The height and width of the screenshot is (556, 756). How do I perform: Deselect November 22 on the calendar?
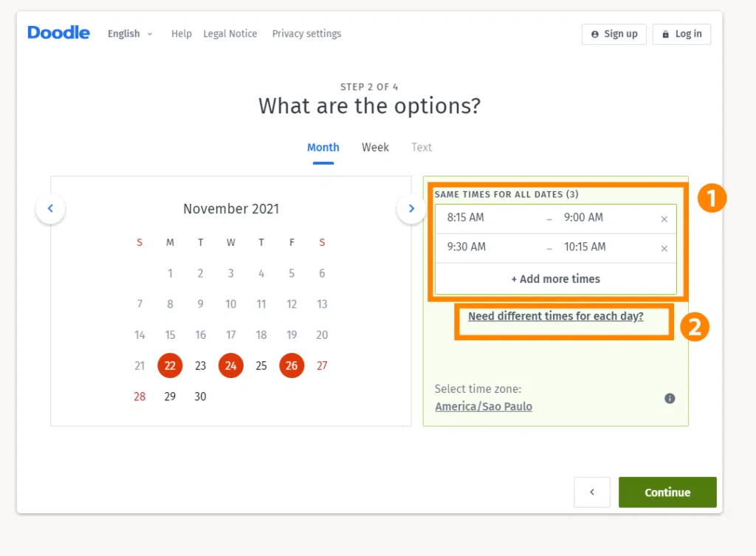pos(170,365)
